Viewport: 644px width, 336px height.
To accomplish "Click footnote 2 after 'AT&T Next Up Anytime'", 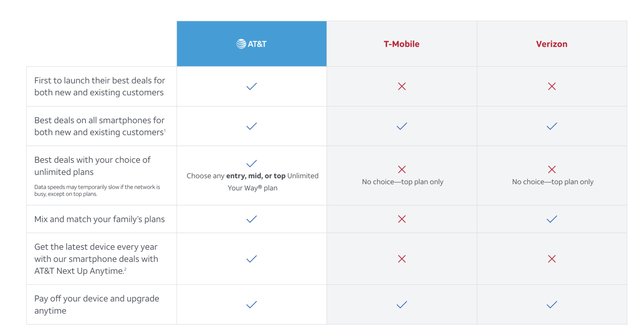I will click(x=125, y=269).
